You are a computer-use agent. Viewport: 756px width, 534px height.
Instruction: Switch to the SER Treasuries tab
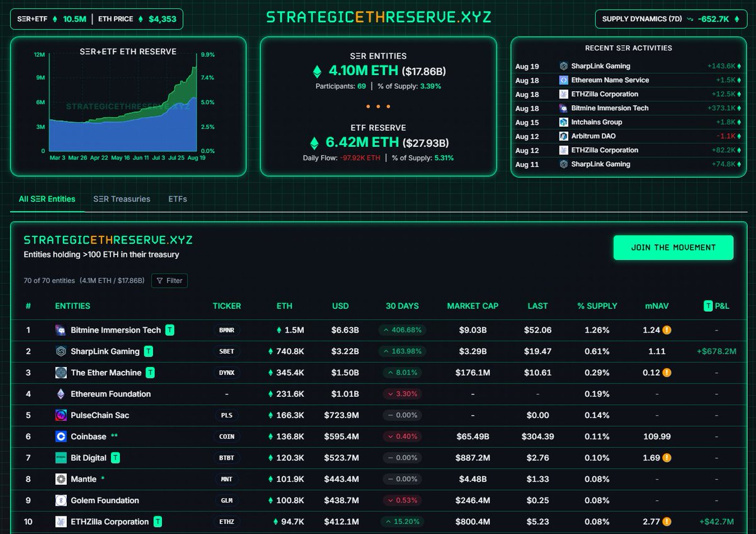(x=122, y=199)
